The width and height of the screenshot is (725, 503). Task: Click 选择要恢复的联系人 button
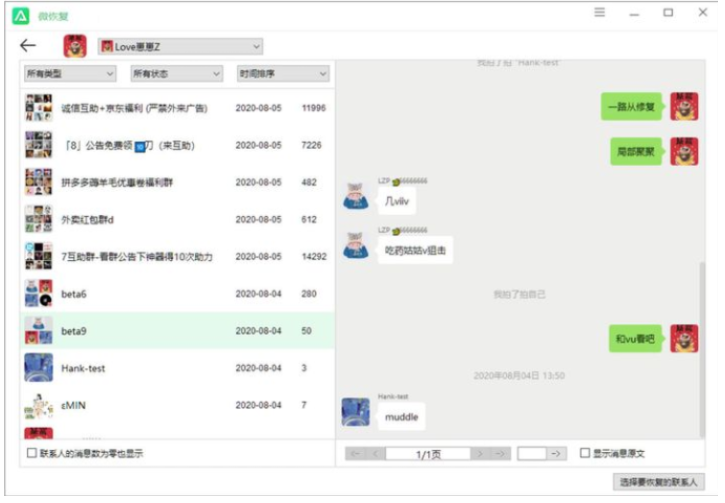pyautogui.click(x=658, y=482)
